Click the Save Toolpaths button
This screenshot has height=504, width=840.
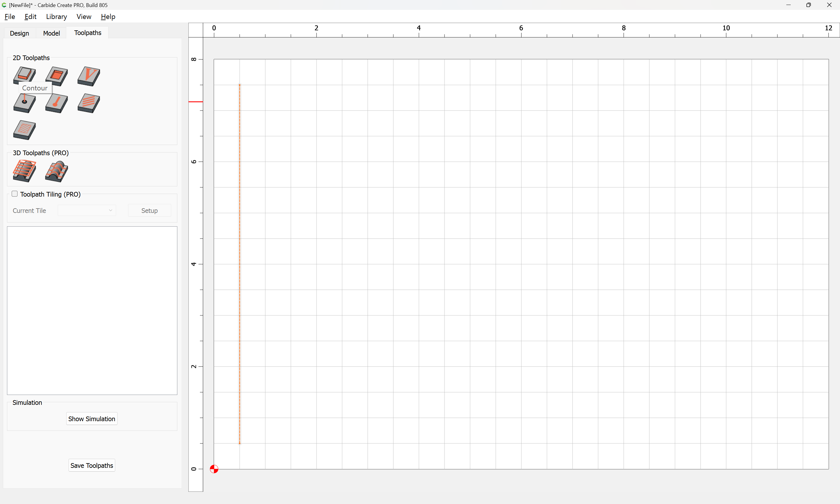point(92,465)
